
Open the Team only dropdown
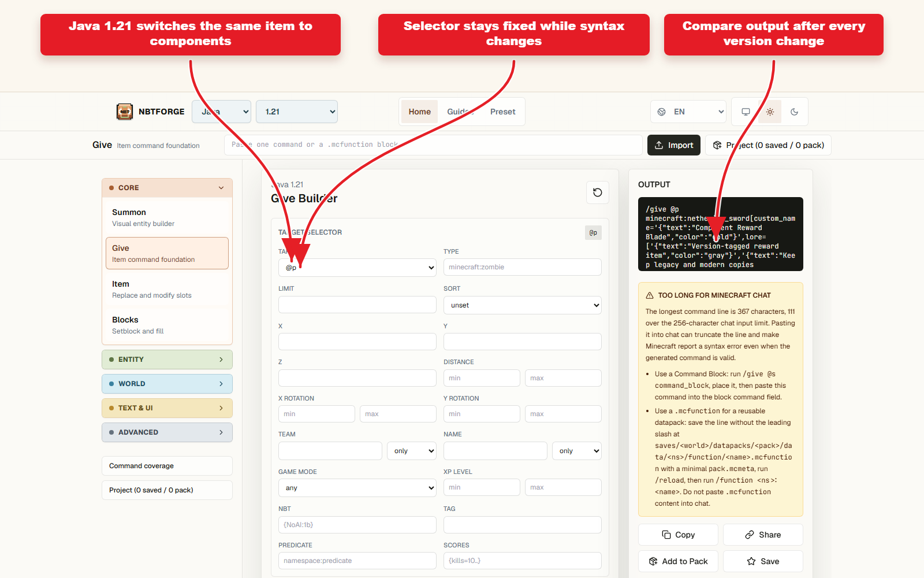[412, 451]
